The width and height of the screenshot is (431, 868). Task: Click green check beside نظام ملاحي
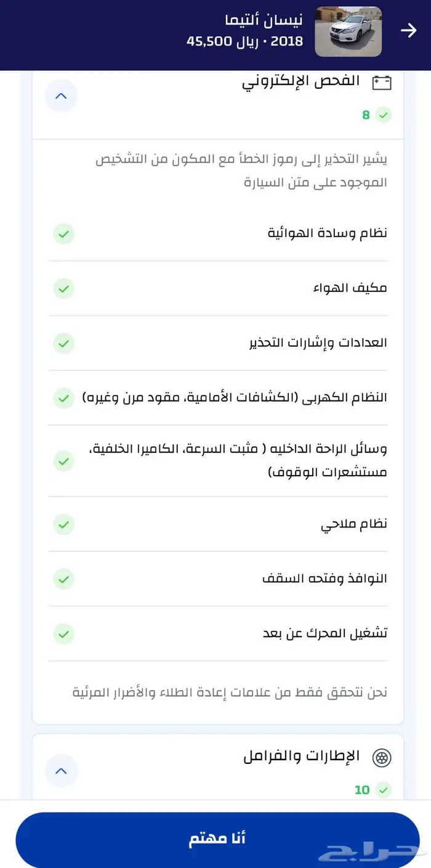(63, 524)
